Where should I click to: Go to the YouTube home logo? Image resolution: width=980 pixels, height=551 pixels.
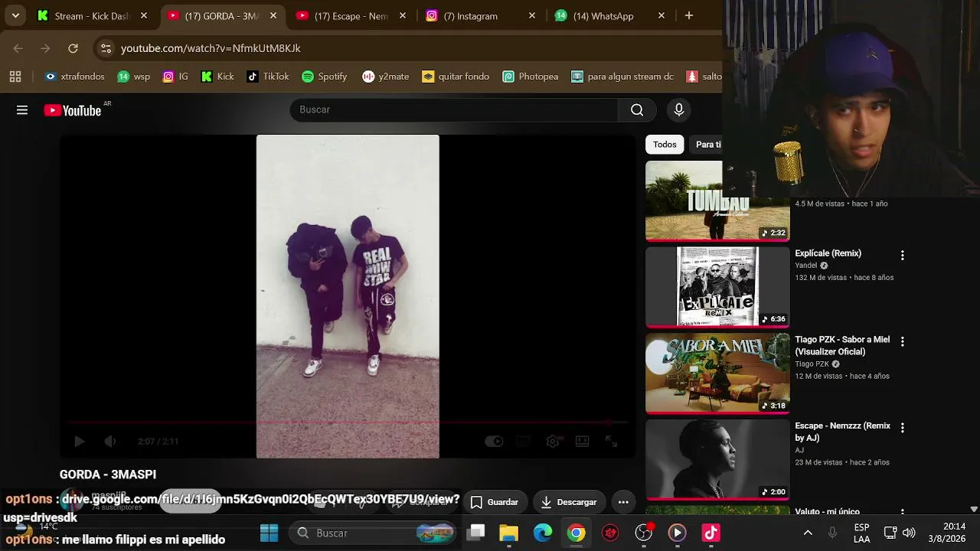pos(73,110)
